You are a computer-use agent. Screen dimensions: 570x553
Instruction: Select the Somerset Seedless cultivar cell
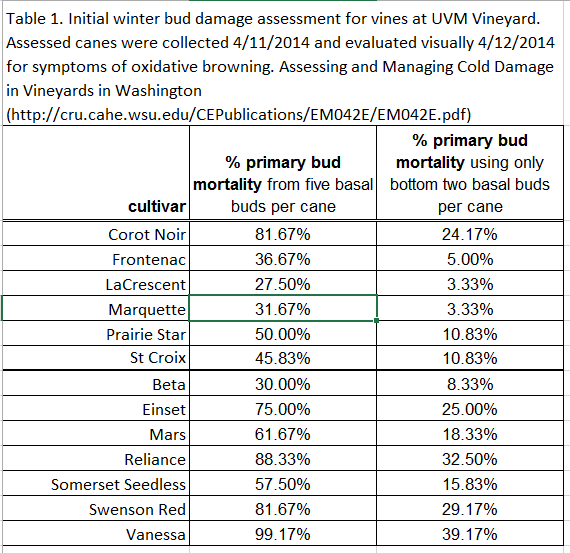pyautogui.click(x=96, y=484)
